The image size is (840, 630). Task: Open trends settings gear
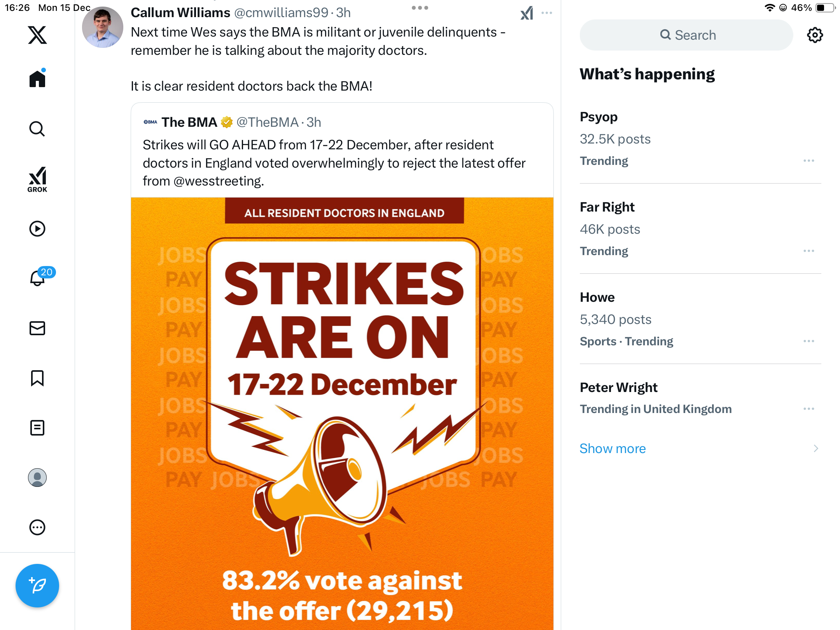pos(815,35)
